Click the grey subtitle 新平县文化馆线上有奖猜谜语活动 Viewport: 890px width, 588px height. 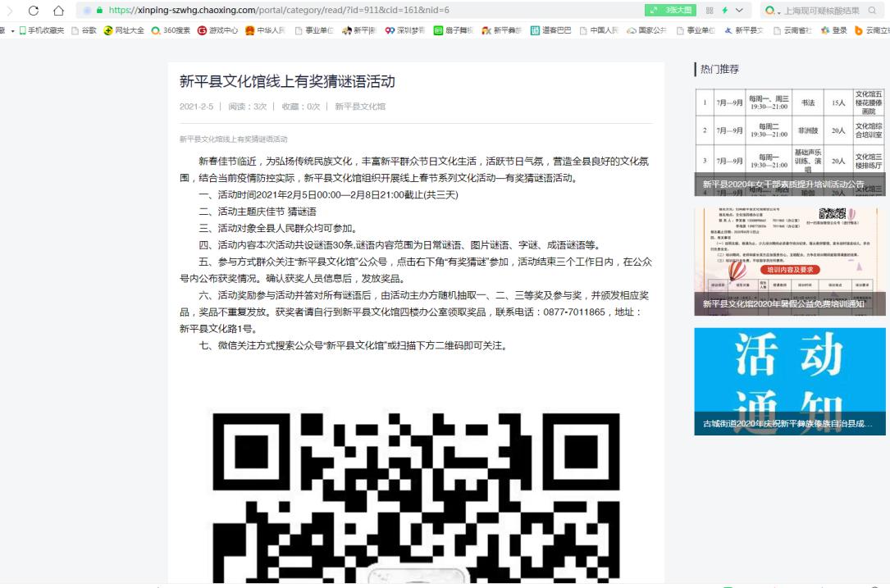tap(233, 139)
